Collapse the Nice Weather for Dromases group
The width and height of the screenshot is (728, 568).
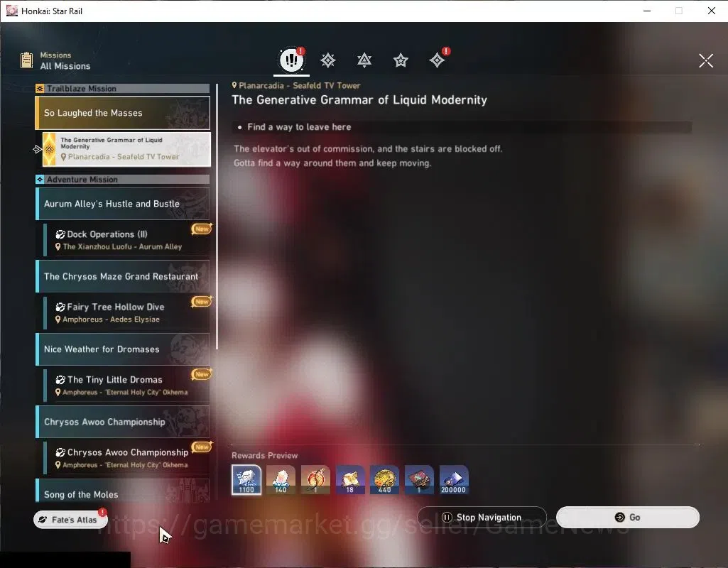pos(123,349)
